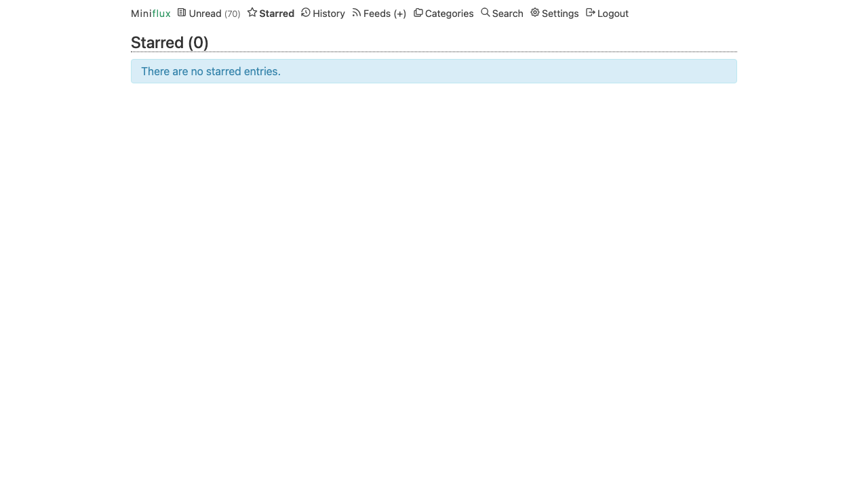
Task: Click the Settings gear icon
Action: 535,12
